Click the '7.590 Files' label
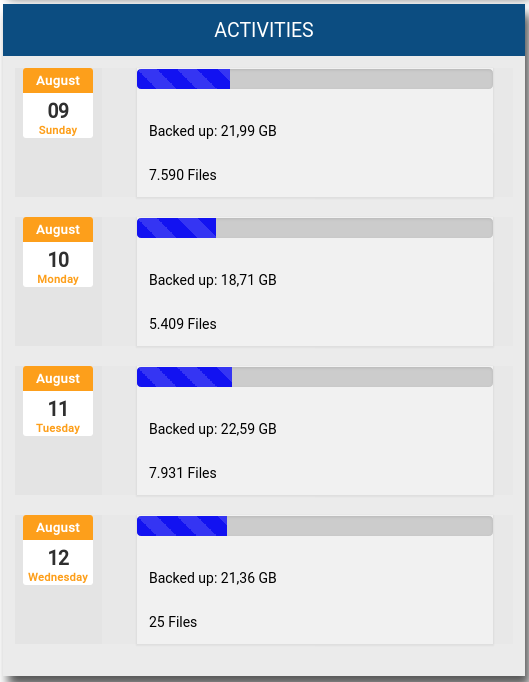The width and height of the screenshot is (529, 682). tap(183, 175)
